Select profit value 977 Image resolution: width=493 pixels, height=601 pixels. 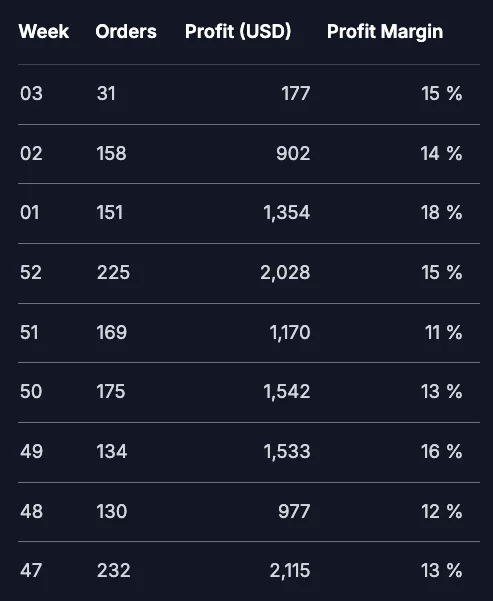(294, 511)
